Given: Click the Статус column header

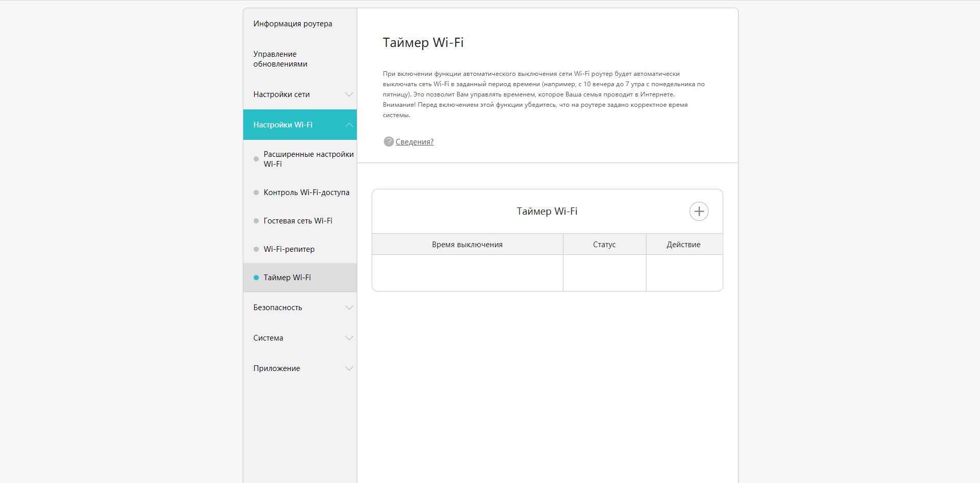Looking at the screenshot, I should (604, 245).
